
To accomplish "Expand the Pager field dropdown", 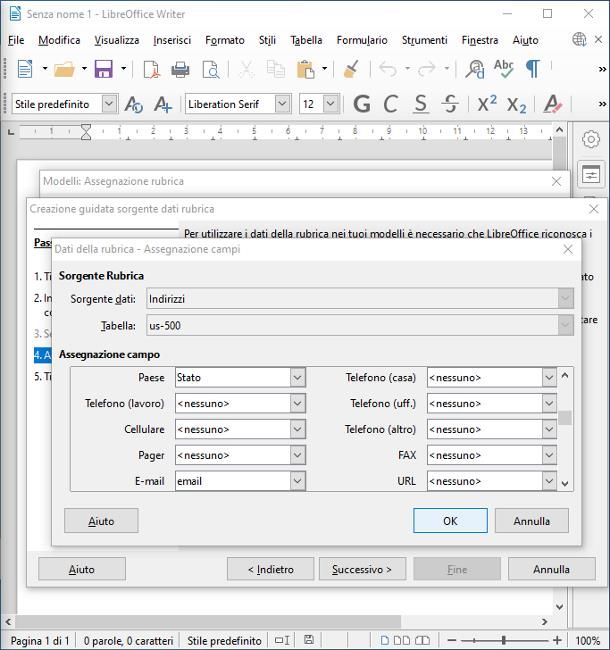I will click(x=298, y=455).
